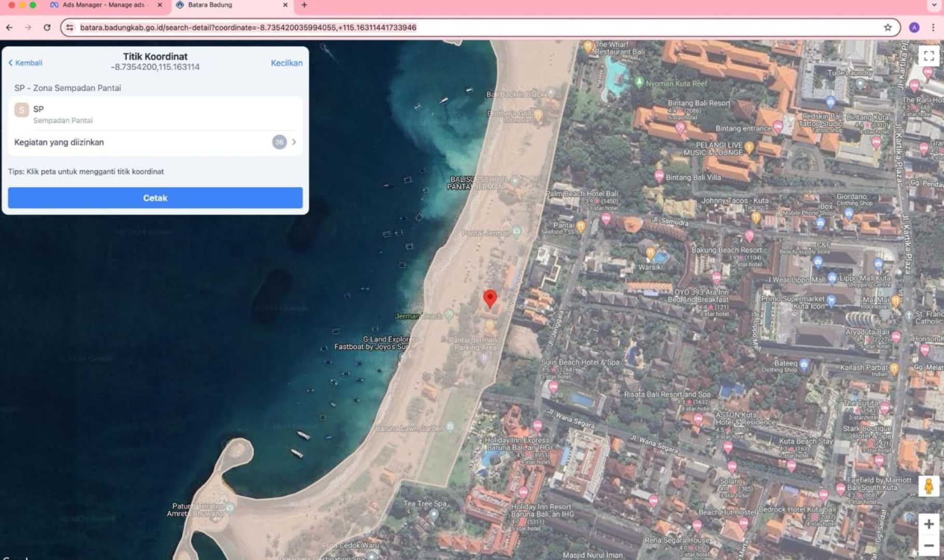
Task: Zoom in on the map
Action: [928, 524]
